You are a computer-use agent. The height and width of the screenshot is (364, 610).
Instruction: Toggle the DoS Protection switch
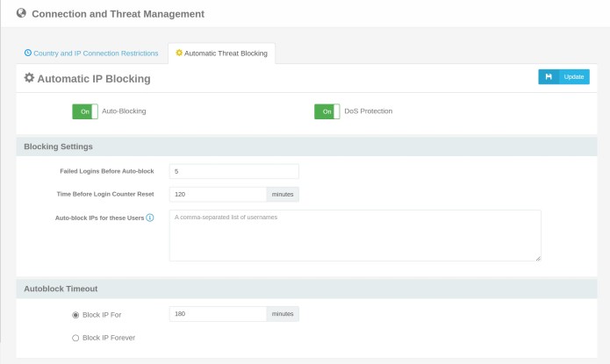(327, 111)
